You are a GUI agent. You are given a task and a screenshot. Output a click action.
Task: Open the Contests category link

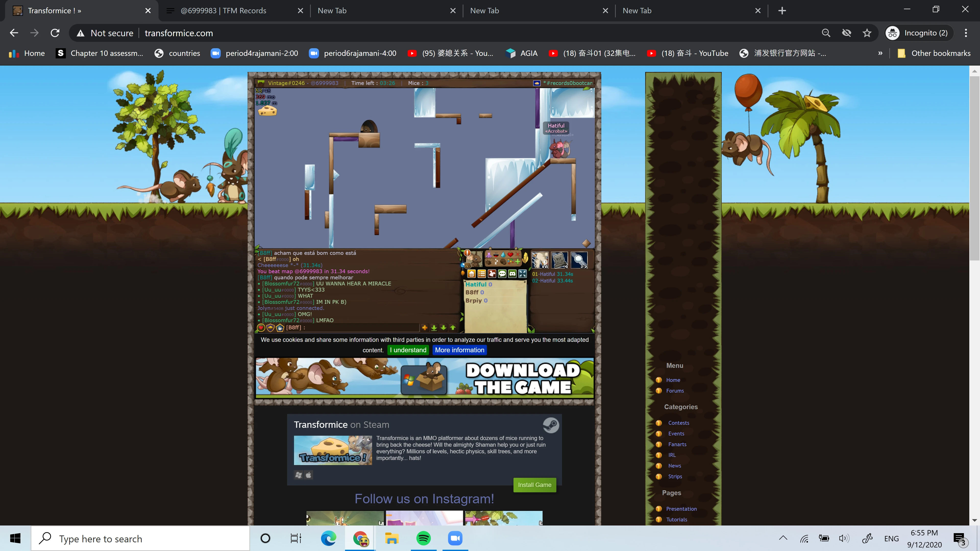click(x=679, y=423)
